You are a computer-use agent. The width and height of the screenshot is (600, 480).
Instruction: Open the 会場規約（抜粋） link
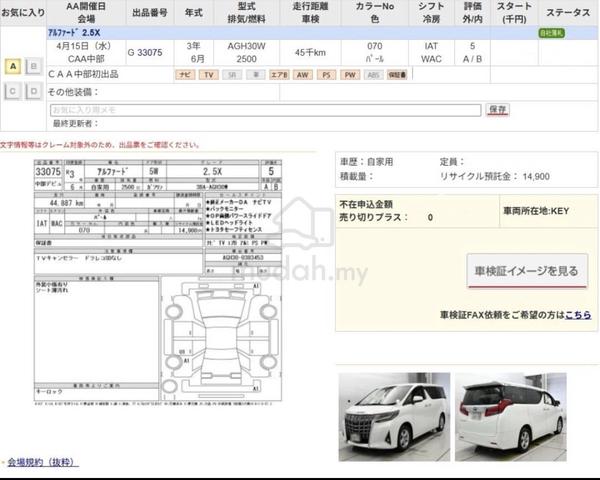pyautogui.click(x=43, y=462)
